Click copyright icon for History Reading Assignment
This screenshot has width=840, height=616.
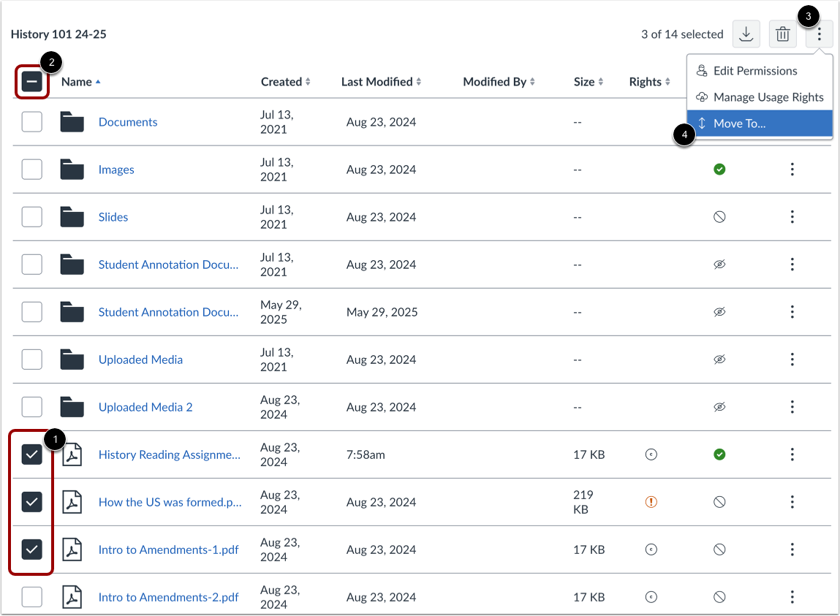(x=651, y=455)
